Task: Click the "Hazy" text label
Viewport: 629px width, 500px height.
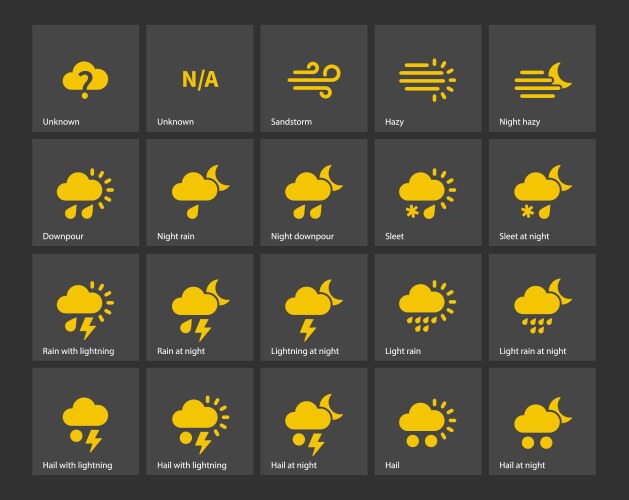Action: 394,122
